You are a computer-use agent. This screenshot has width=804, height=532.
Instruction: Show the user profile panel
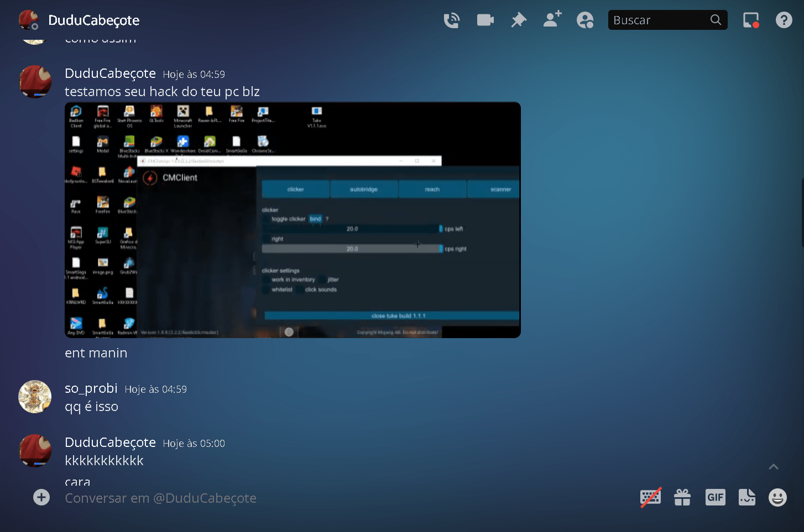click(x=585, y=20)
